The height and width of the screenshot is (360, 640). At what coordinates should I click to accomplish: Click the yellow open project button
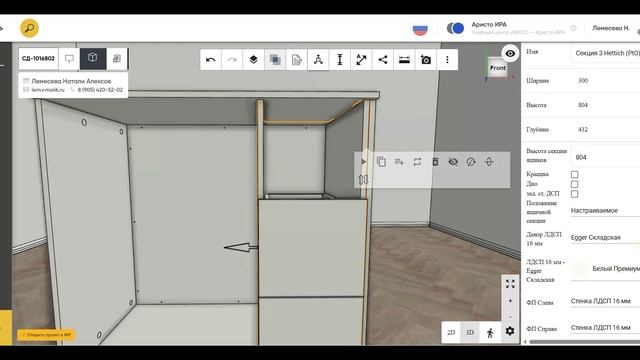tap(46, 335)
